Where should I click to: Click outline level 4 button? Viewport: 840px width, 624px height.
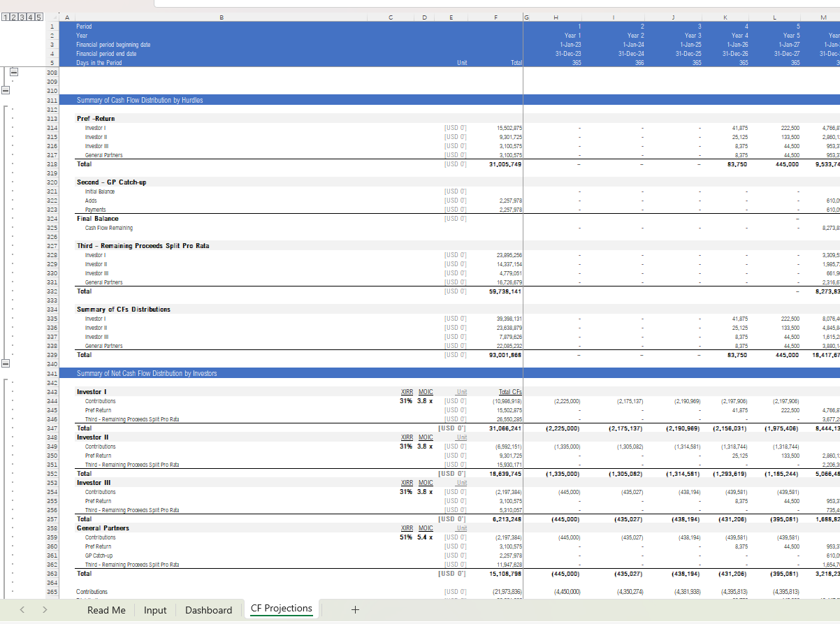pyautogui.click(x=30, y=17)
